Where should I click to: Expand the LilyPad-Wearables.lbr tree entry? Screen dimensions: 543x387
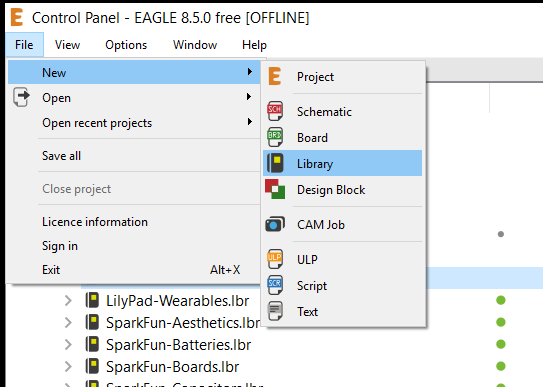pyautogui.click(x=68, y=300)
